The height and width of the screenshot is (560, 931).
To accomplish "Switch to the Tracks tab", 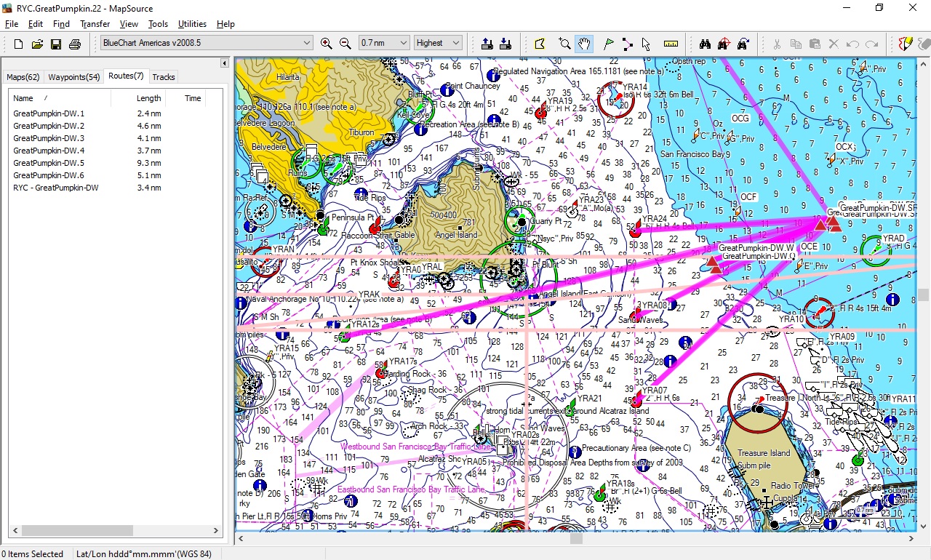I will click(164, 77).
